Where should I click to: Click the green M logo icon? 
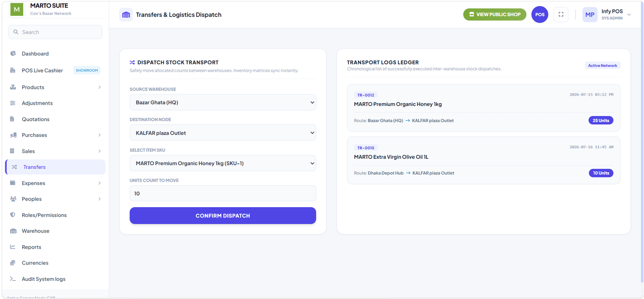click(x=17, y=9)
